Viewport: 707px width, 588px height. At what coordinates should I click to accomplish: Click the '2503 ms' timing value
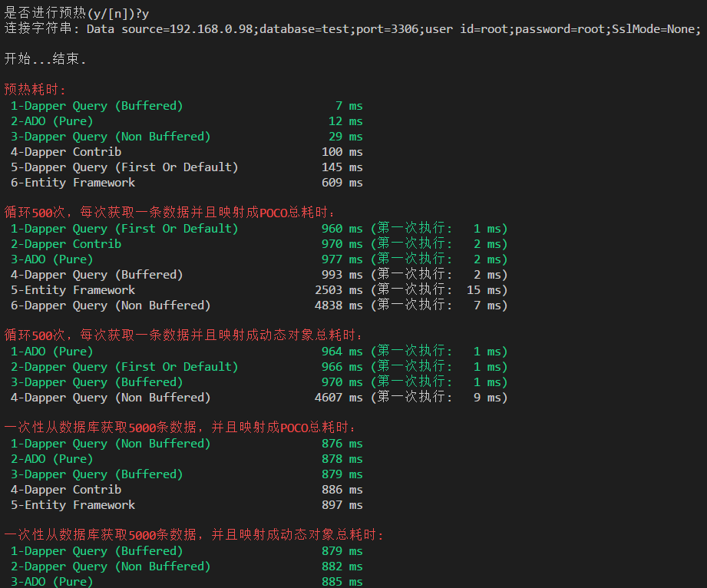pos(339,290)
